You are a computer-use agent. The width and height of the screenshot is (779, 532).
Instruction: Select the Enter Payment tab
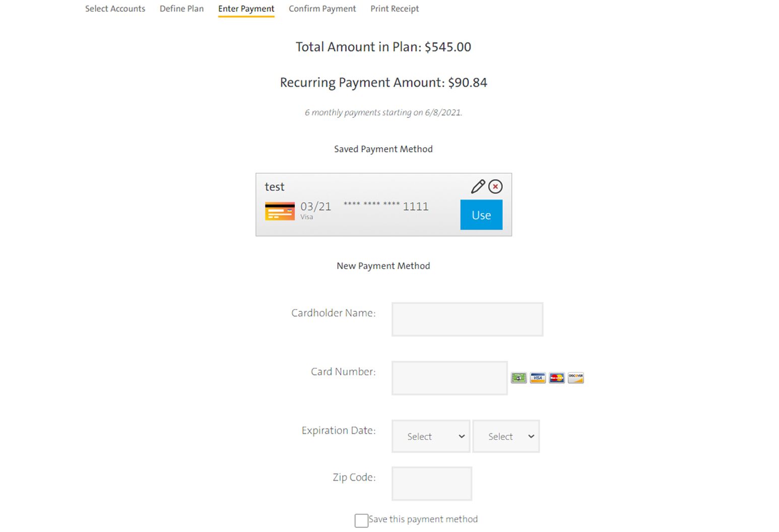(x=246, y=9)
